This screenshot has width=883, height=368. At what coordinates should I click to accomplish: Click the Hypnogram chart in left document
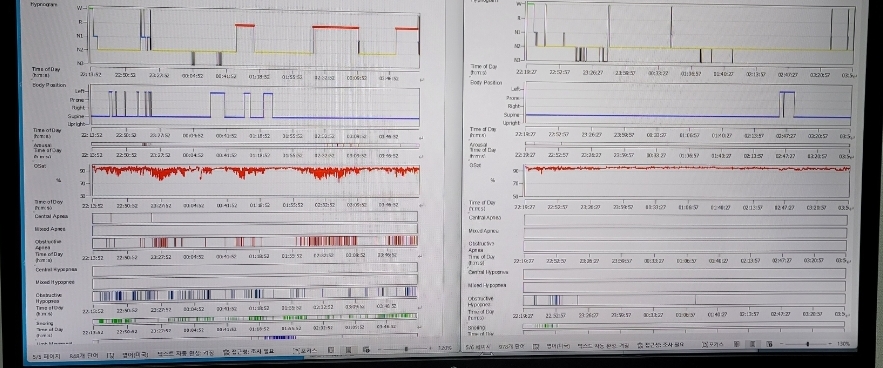(x=254, y=37)
